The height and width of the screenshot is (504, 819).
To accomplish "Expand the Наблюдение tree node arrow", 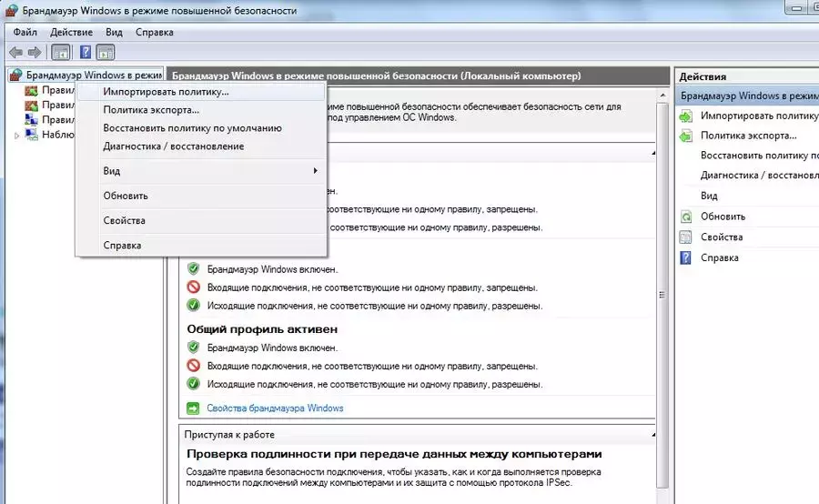I will pyautogui.click(x=16, y=136).
